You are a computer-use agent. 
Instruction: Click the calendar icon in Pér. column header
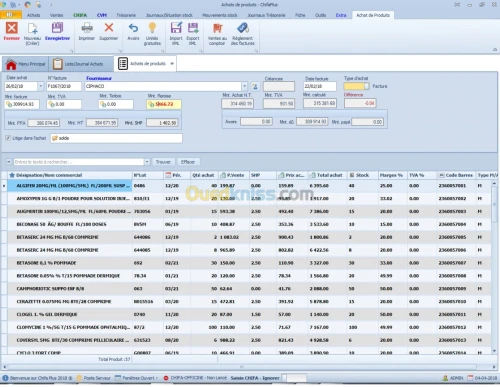(168, 175)
